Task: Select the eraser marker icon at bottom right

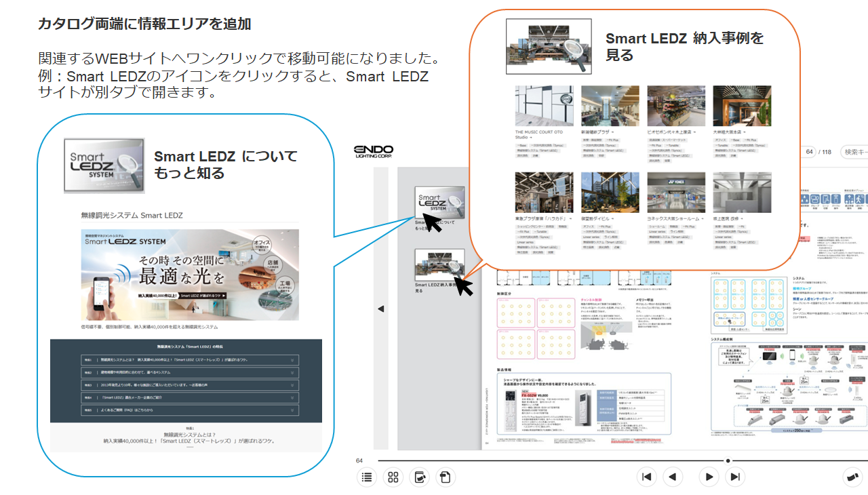Action: pyautogui.click(x=853, y=477)
